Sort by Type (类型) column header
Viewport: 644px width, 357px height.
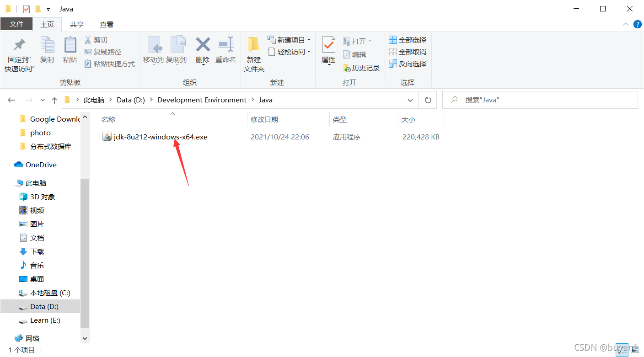pos(340,119)
